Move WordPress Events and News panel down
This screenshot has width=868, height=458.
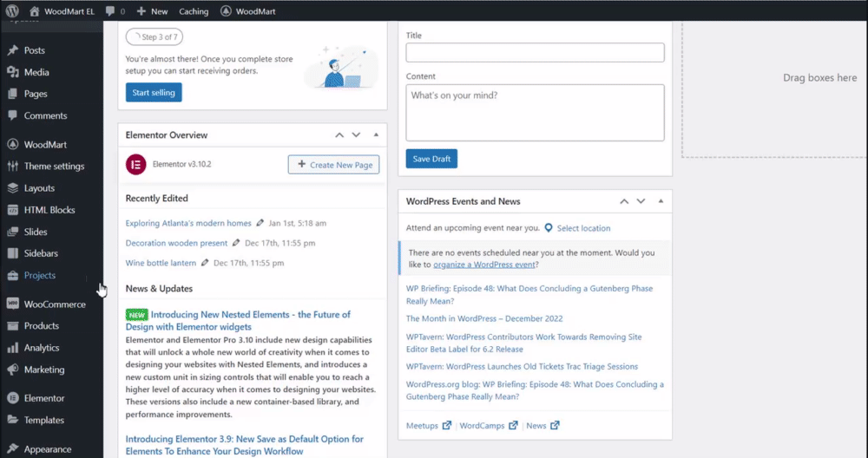(641, 201)
